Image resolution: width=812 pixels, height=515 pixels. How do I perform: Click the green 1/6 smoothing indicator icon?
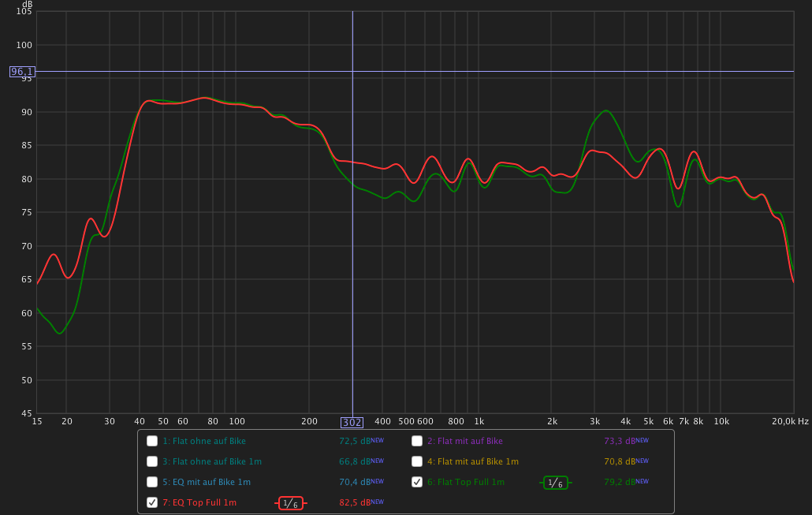(555, 483)
